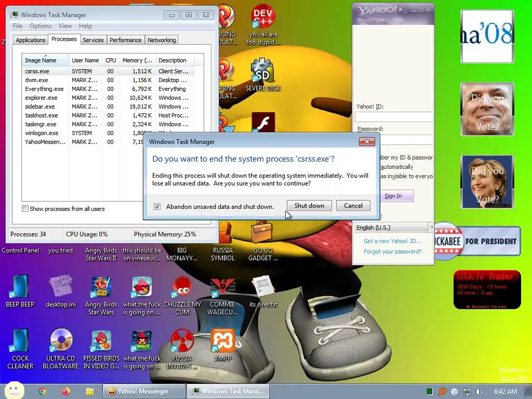Sort processes by CPU column header
The height and width of the screenshot is (399, 532).
111,60
